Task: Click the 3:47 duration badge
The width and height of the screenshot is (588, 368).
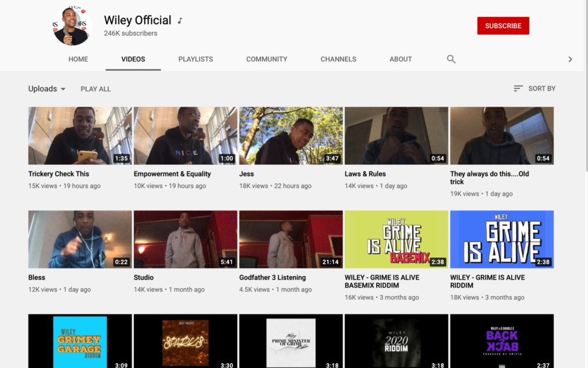Action: click(332, 159)
